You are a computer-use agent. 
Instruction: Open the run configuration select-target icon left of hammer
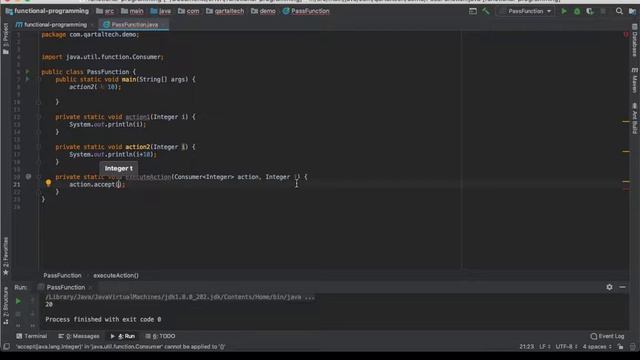click(473, 11)
